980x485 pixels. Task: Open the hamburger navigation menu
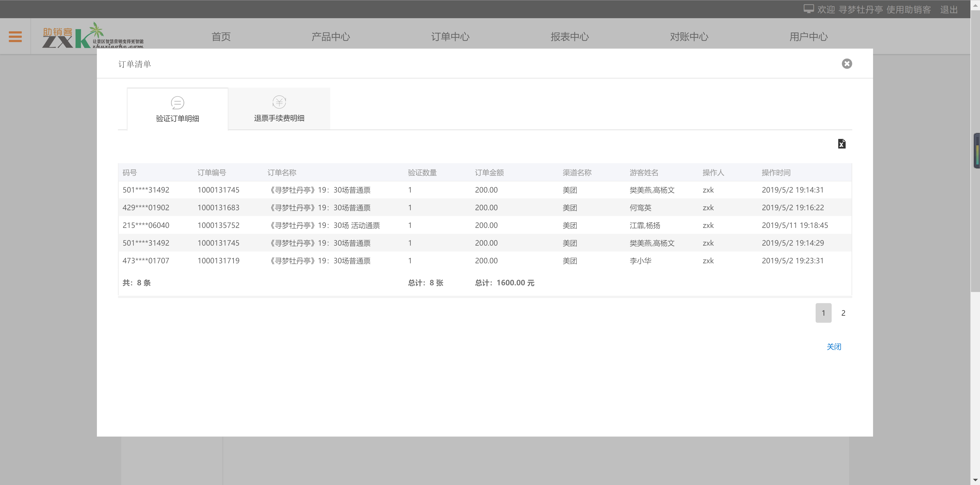(15, 36)
